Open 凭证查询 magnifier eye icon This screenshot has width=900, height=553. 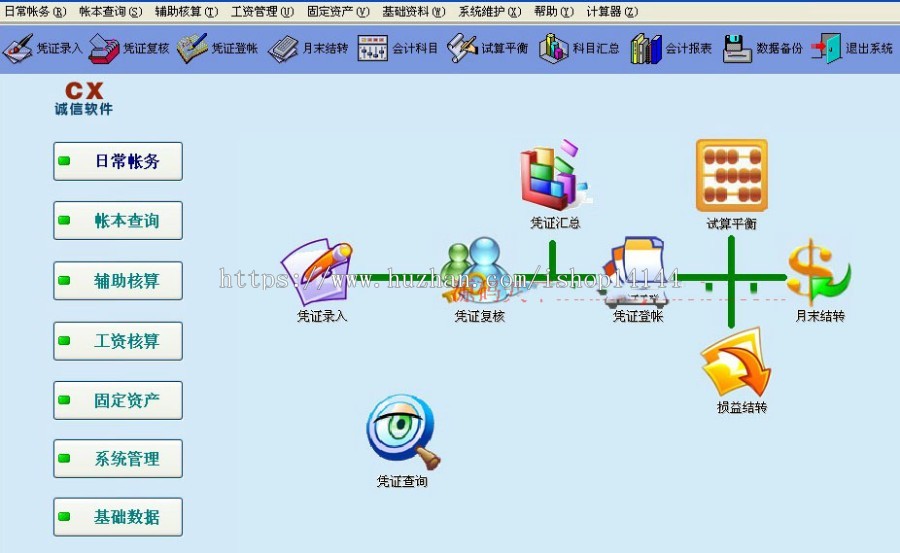pos(402,431)
